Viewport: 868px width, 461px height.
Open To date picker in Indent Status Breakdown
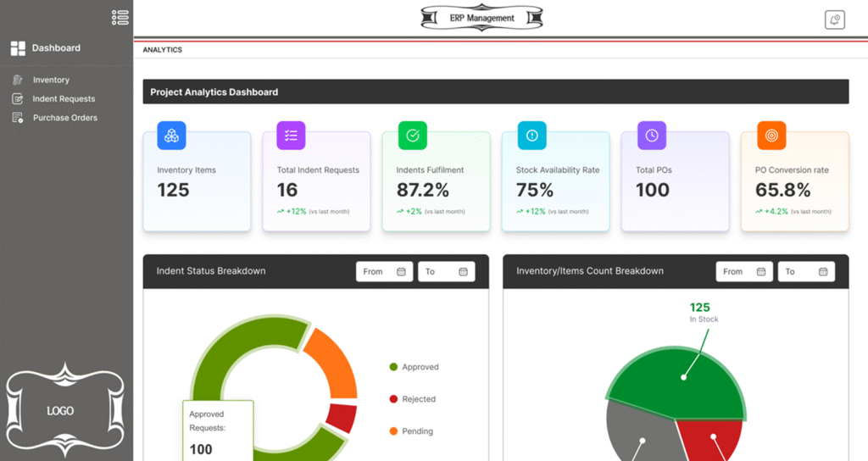click(446, 272)
